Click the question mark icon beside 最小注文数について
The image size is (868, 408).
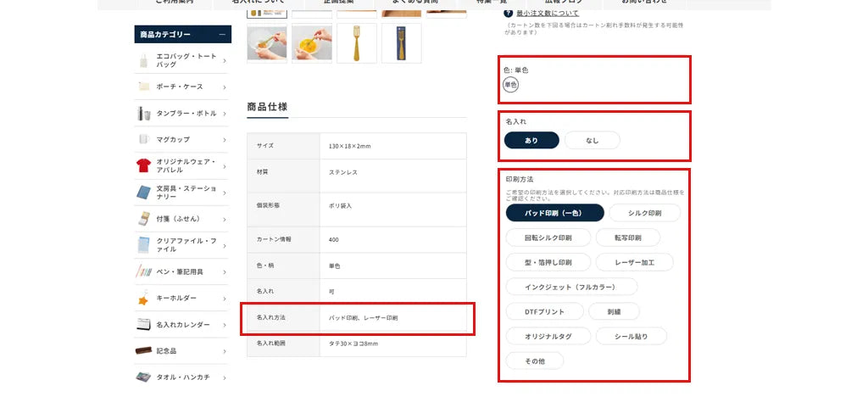click(x=509, y=14)
